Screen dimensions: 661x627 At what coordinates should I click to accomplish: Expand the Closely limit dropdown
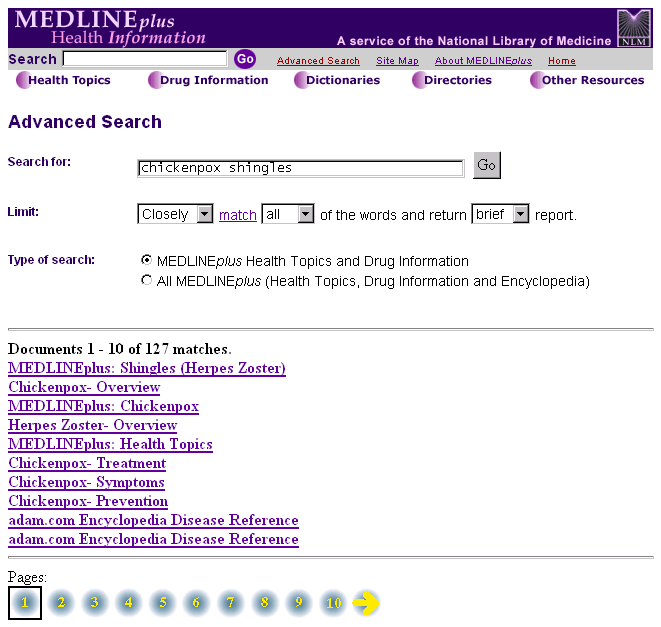[x=175, y=214]
